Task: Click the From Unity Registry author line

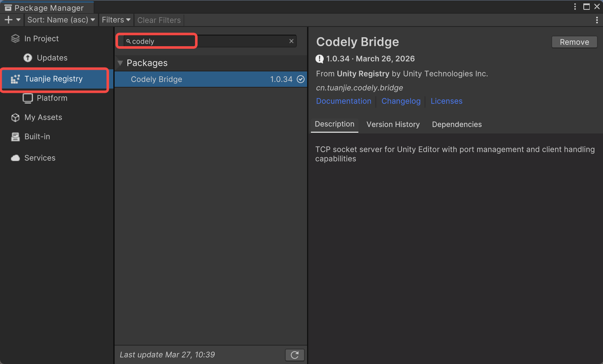Action: [402, 74]
